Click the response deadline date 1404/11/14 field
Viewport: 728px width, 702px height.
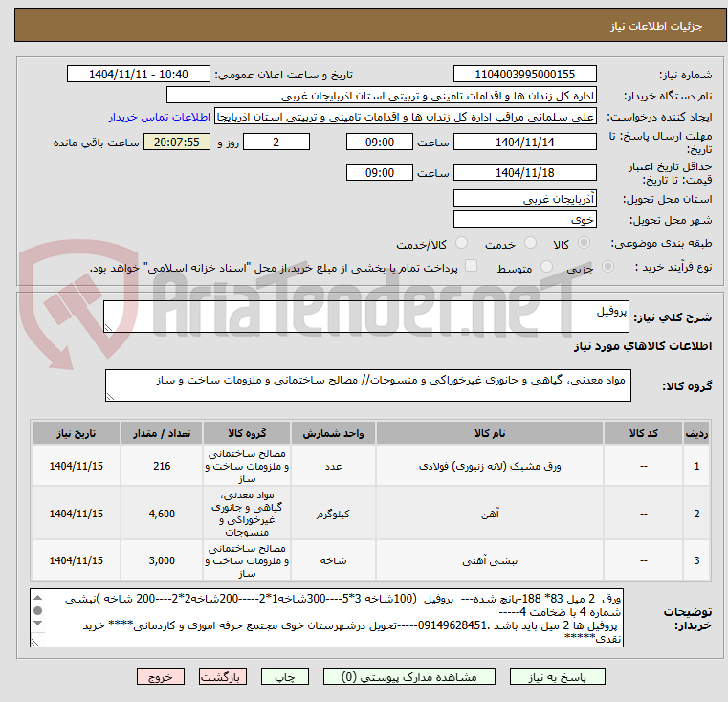click(x=524, y=142)
